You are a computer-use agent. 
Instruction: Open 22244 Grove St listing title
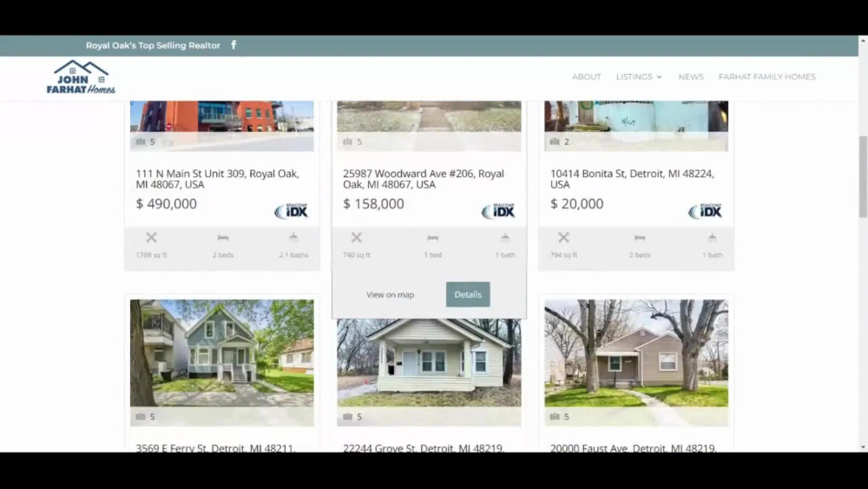coord(424,447)
